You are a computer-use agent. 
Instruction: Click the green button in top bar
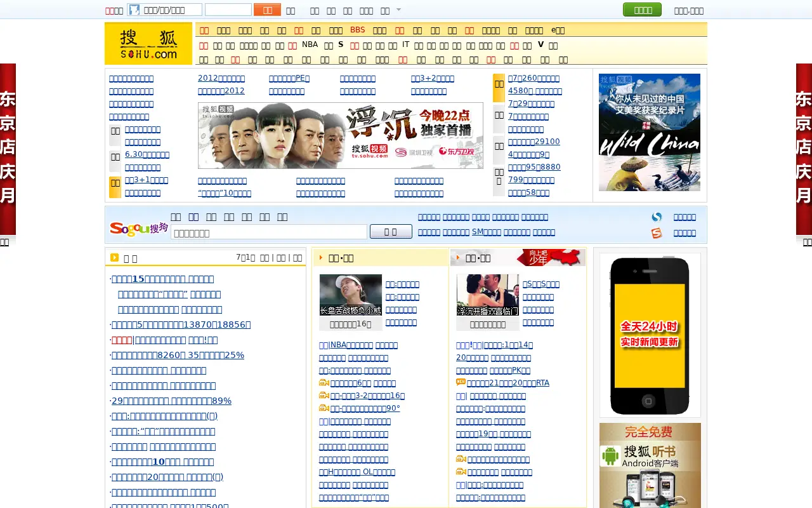[x=642, y=10]
